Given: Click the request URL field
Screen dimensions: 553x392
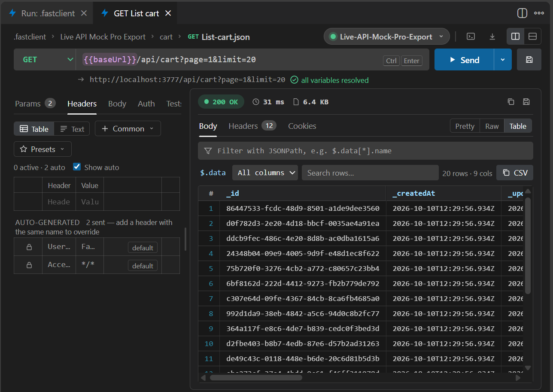Looking at the screenshot, I should pyautogui.click(x=253, y=60).
